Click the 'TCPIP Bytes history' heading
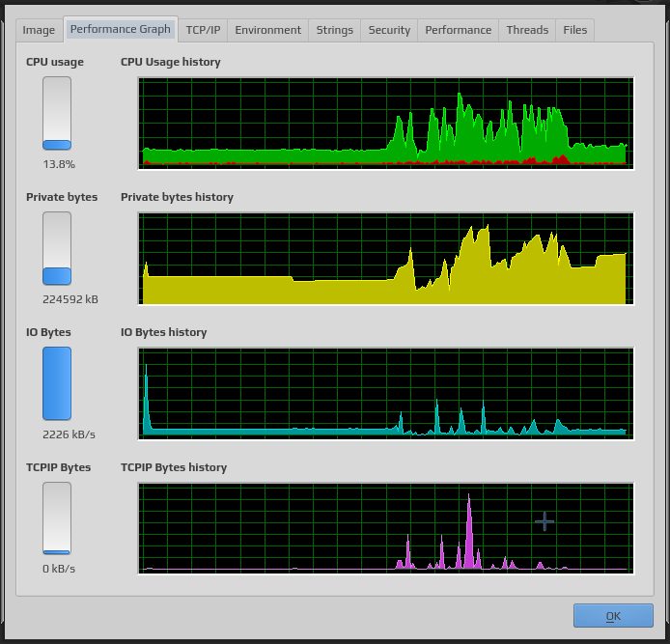Viewport: 670px width, 644px height. (174, 467)
